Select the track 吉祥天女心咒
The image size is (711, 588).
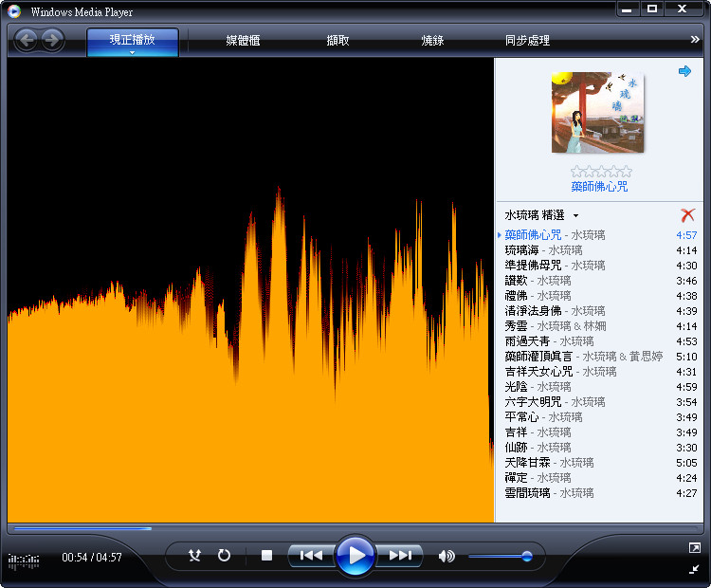(x=599, y=372)
